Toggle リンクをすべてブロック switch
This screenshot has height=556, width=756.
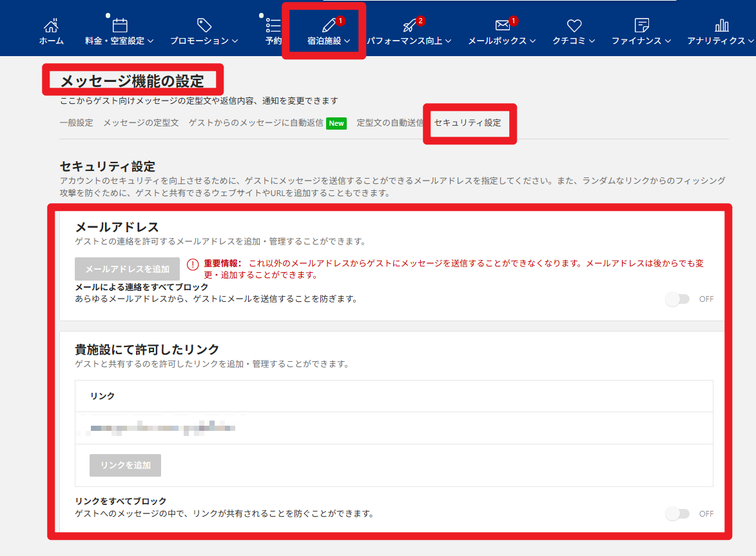677,513
